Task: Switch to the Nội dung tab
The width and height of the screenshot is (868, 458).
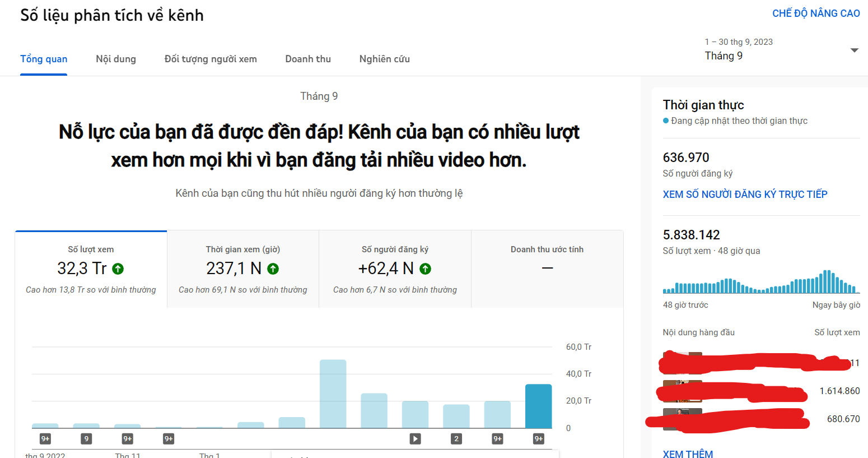Action: click(116, 59)
